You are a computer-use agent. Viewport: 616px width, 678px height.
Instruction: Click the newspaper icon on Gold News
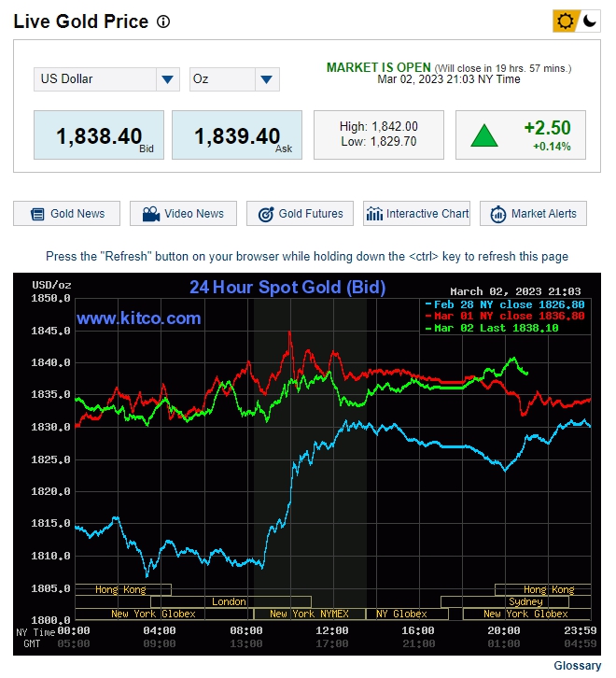tap(37, 214)
